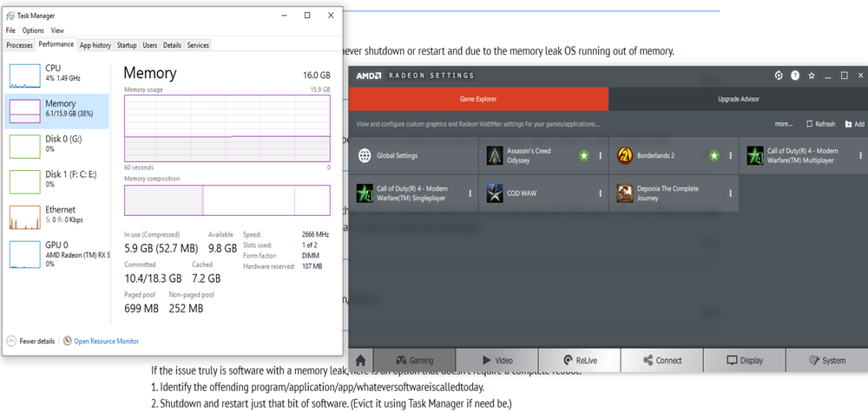Expand three-dot menu on COD WAW tile
This screenshot has height=412, width=868.
[x=601, y=193]
